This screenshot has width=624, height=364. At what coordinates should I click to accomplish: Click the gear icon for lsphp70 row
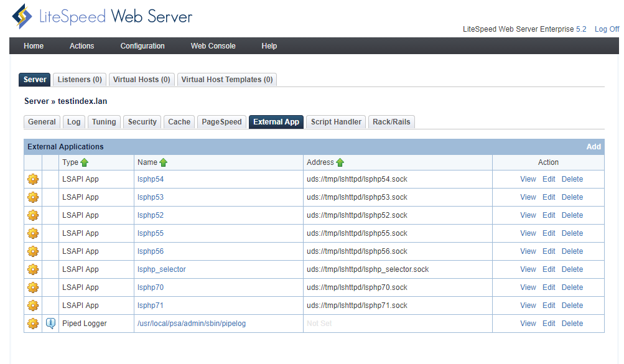pyautogui.click(x=33, y=287)
